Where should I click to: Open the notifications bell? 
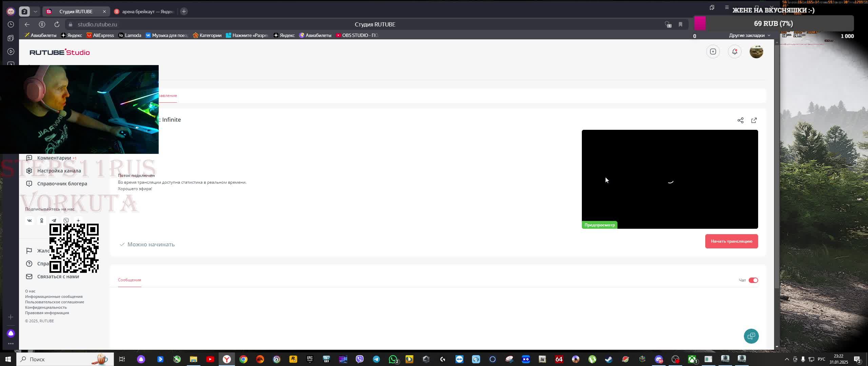[734, 52]
